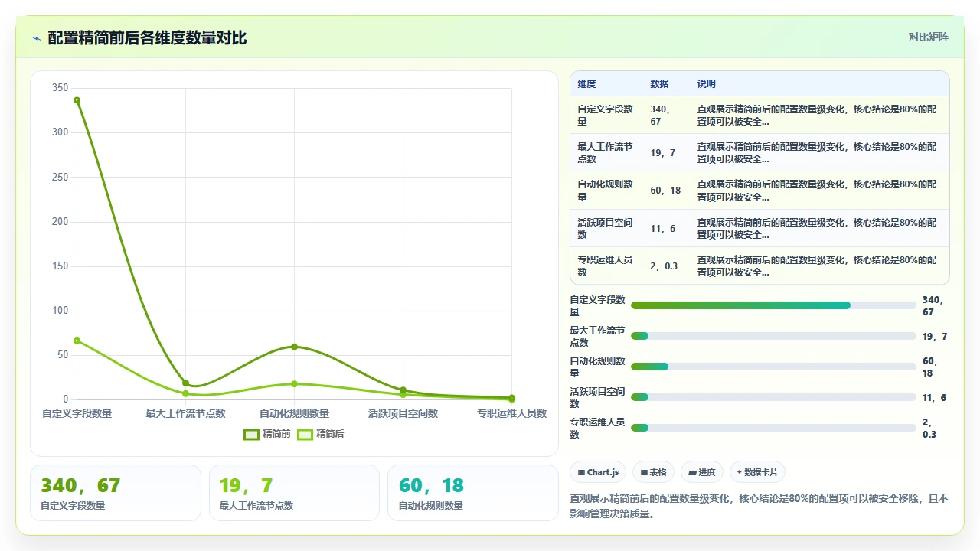Open the 60，18 data card
This screenshot has height=551, width=980.
[x=473, y=493]
